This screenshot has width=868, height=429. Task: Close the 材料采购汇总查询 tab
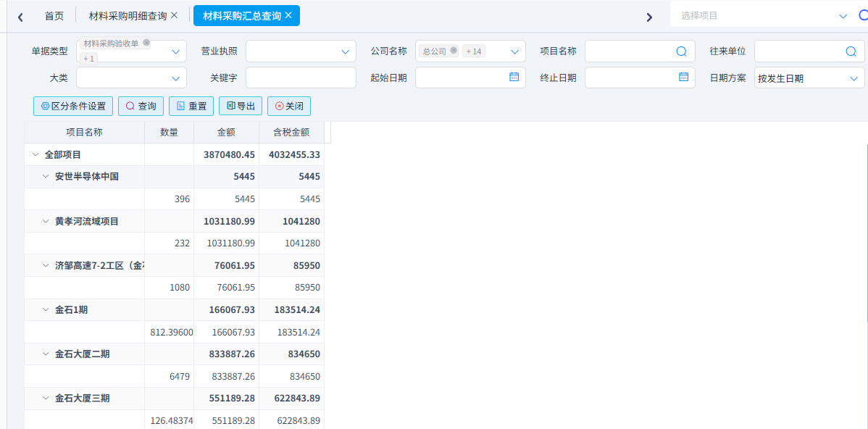[x=288, y=15]
